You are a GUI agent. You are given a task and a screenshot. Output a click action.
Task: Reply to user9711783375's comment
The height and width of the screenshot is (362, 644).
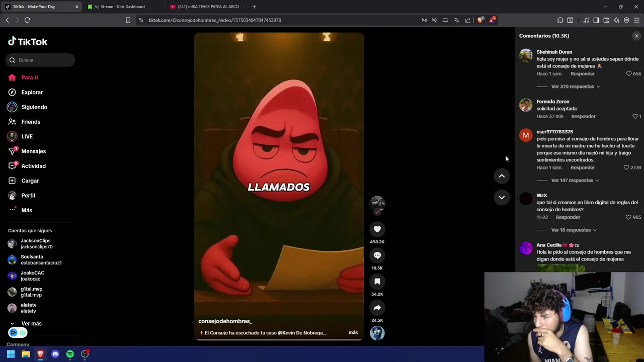click(x=583, y=167)
